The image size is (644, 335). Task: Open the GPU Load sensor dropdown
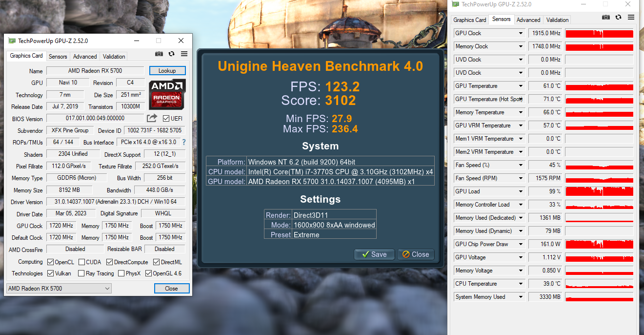coord(521,191)
